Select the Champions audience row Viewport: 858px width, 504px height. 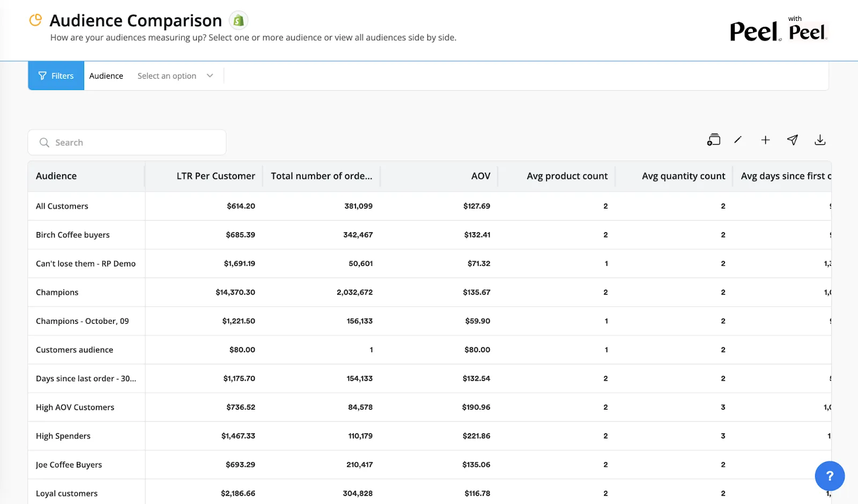pyautogui.click(x=429, y=292)
